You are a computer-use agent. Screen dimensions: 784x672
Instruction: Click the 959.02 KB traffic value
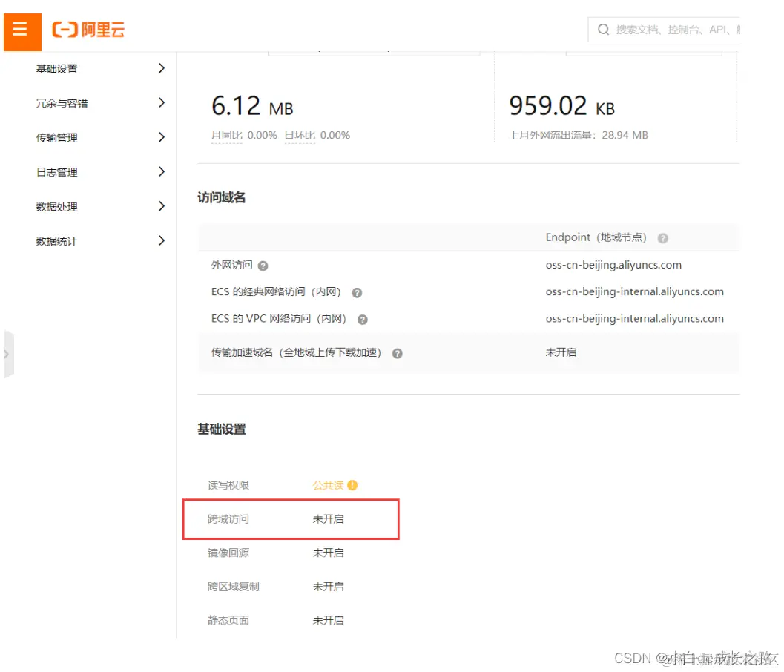pos(562,106)
